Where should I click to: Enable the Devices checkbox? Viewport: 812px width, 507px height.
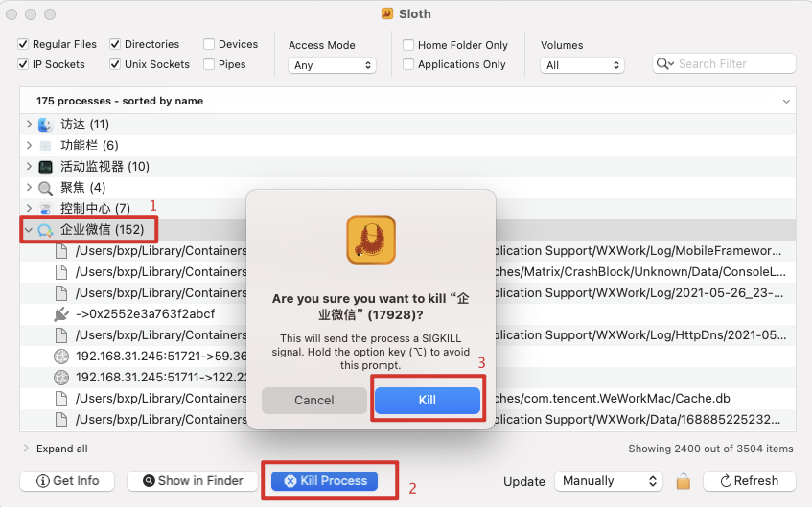click(209, 44)
